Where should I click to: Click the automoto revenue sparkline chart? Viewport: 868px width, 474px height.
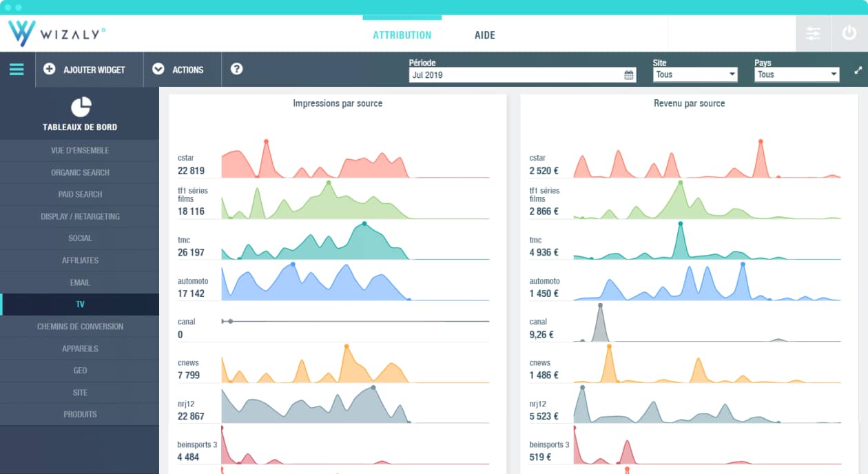707,282
